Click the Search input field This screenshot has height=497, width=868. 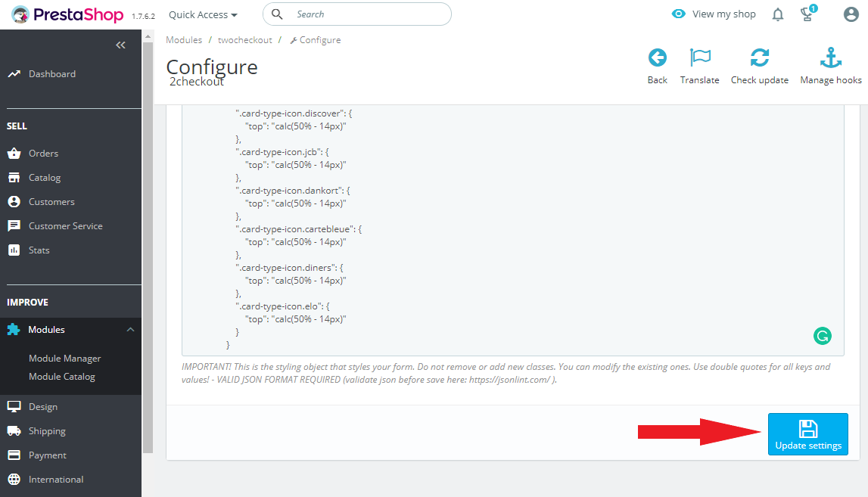point(357,14)
